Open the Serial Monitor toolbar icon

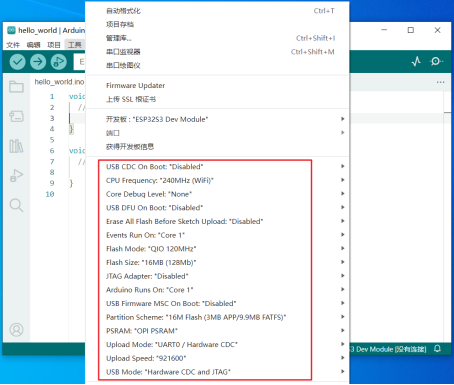coord(436,61)
